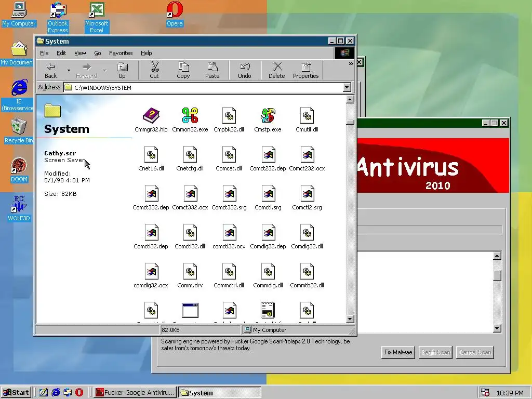Open the Edit menu
Screen dimensions: 532x399
point(61,53)
